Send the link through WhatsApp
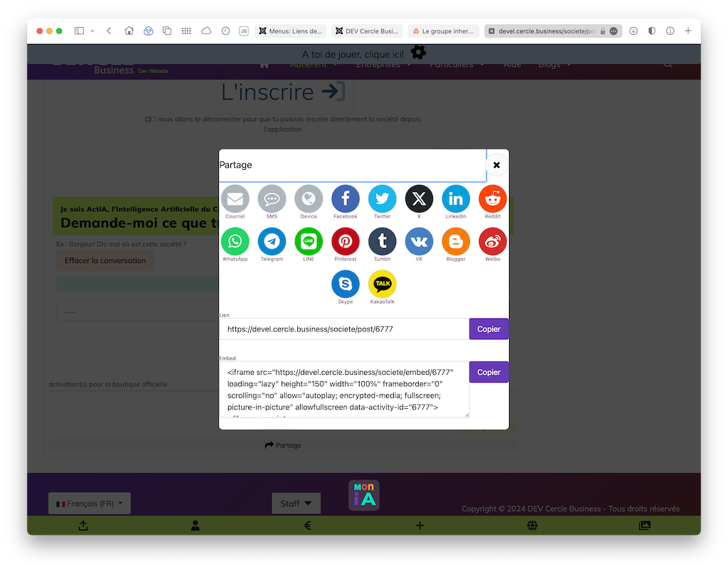This screenshot has height=571, width=728. coord(235,241)
